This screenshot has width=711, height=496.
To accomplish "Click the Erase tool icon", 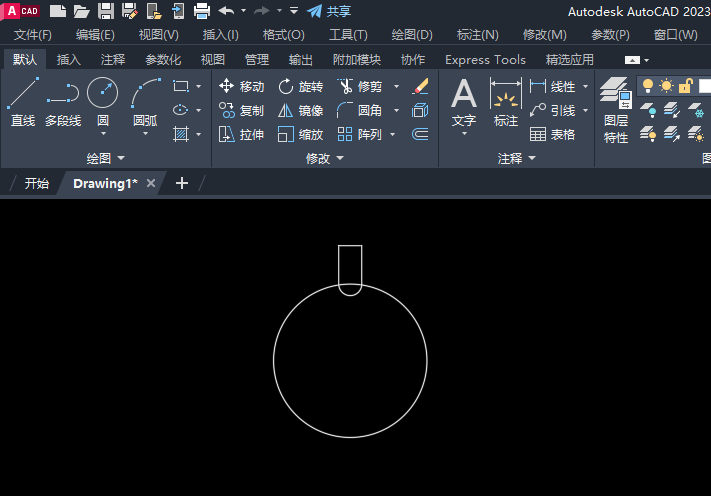I will pyautogui.click(x=420, y=86).
